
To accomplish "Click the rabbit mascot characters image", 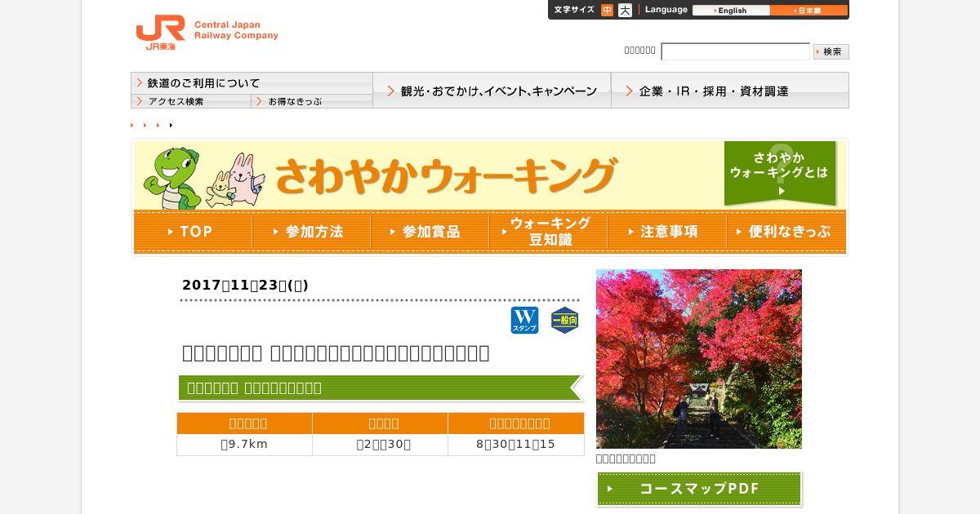I will tap(235, 181).
